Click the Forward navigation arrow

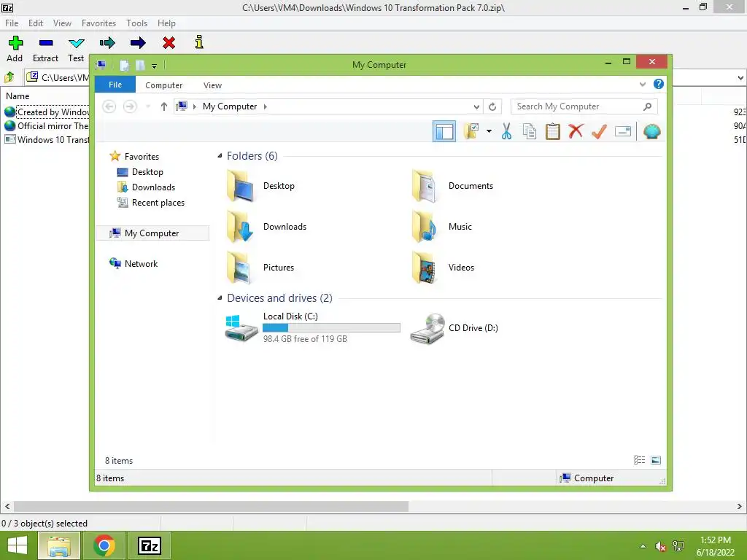[x=130, y=106]
